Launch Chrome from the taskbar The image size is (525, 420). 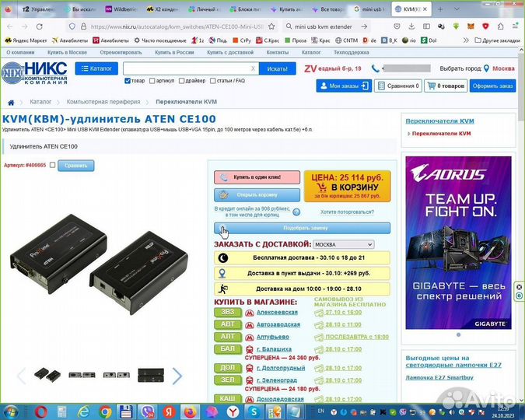click(x=105, y=412)
